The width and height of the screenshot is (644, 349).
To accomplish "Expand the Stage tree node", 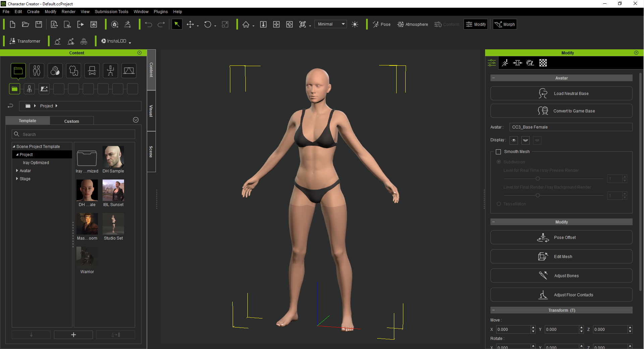I will pyautogui.click(x=17, y=179).
